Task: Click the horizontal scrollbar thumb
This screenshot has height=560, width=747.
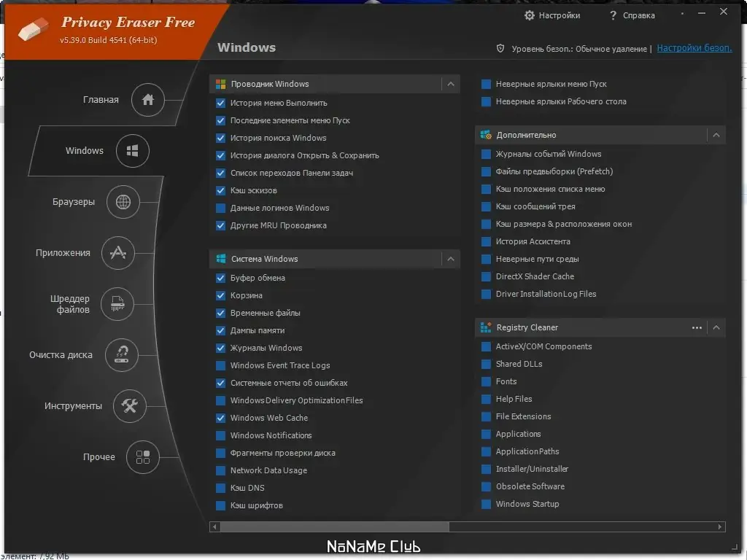Action: click(334, 526)
